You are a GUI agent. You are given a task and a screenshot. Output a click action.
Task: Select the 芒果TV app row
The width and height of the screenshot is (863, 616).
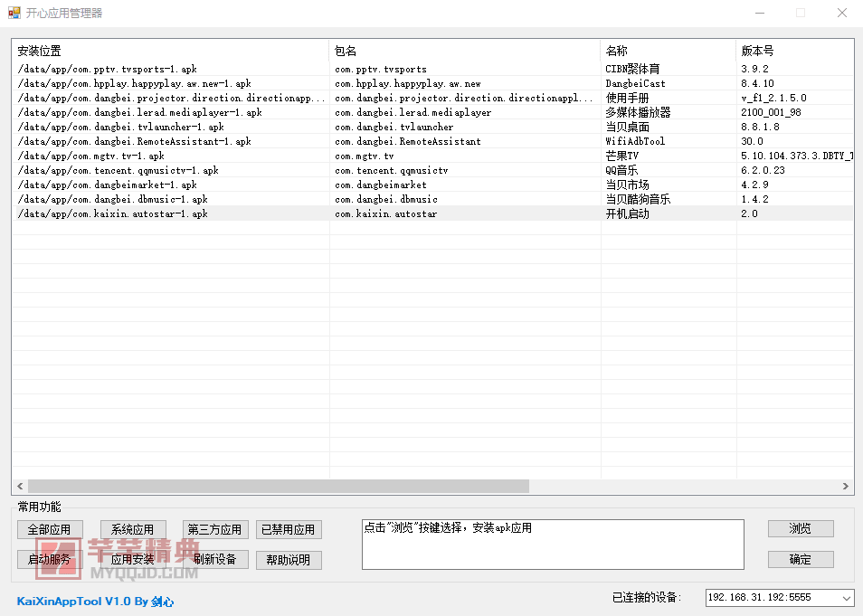coord(271,156)
